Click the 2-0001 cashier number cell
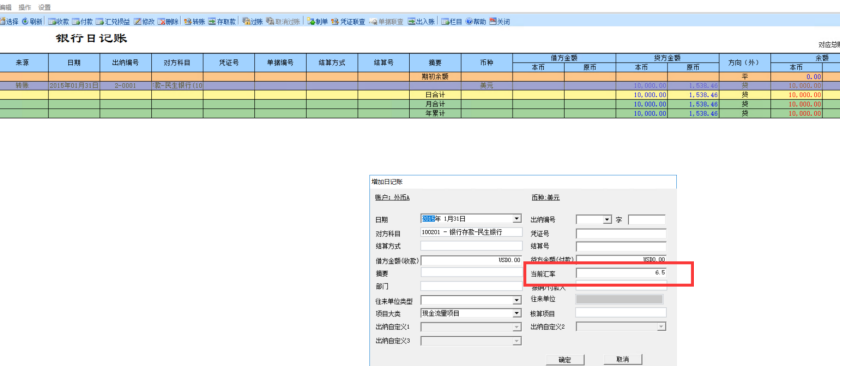Image resolution: width=841 pixels, height=366 pixels. point(126,86)
